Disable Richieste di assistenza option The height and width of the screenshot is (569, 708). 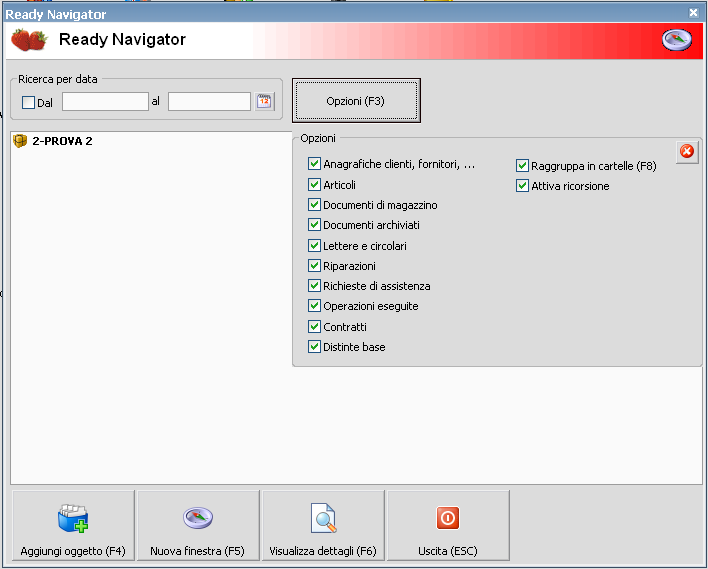[314, 285]
